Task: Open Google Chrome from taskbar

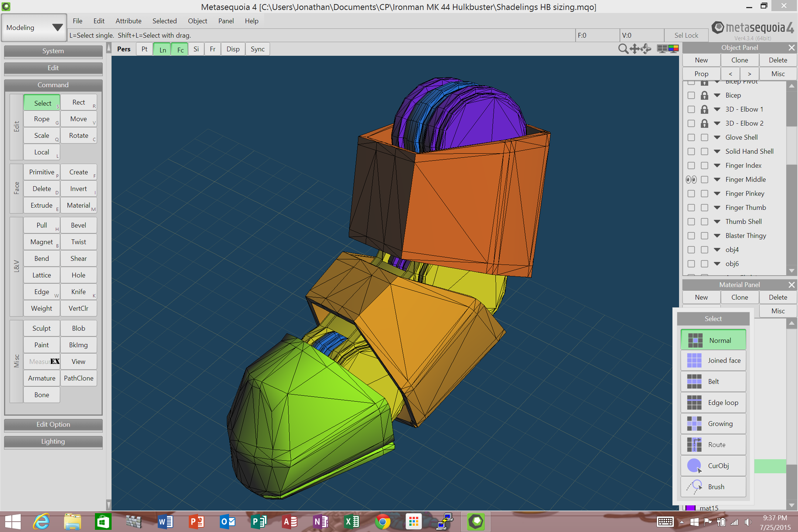Action: tap(382, 522)
